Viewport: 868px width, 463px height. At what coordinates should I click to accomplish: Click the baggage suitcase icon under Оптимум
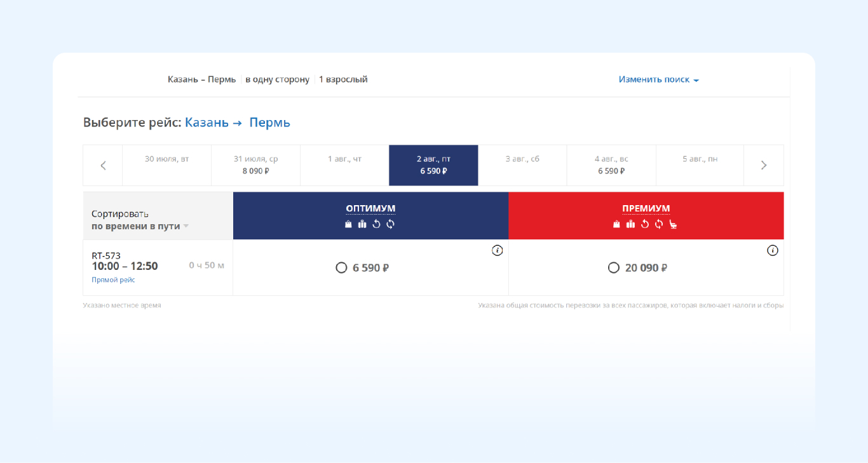pos(362,224)
